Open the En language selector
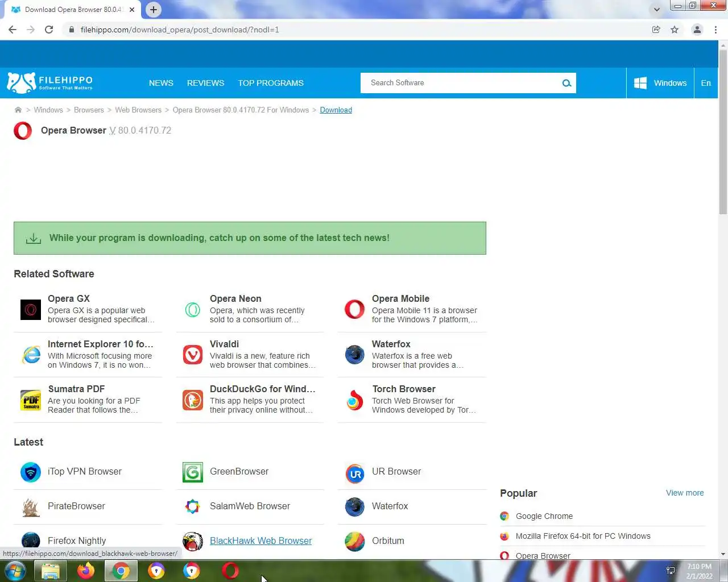The height and width of the screenshot is (582, 728). (706, 83)
